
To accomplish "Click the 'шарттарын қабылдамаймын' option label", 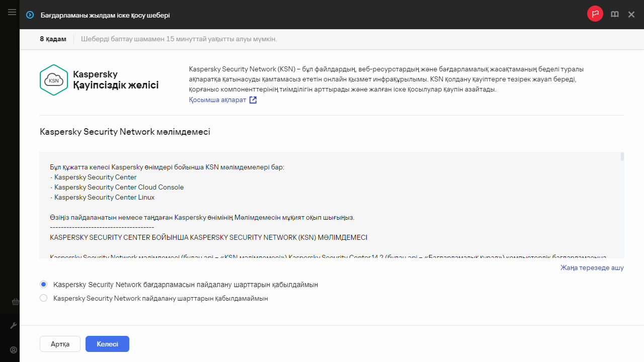I will pos(160,298).
